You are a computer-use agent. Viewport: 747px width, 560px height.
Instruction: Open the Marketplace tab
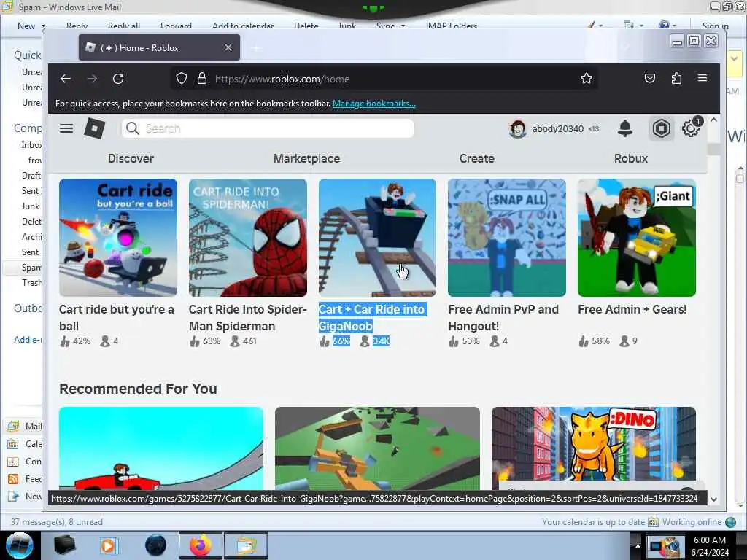307,158
